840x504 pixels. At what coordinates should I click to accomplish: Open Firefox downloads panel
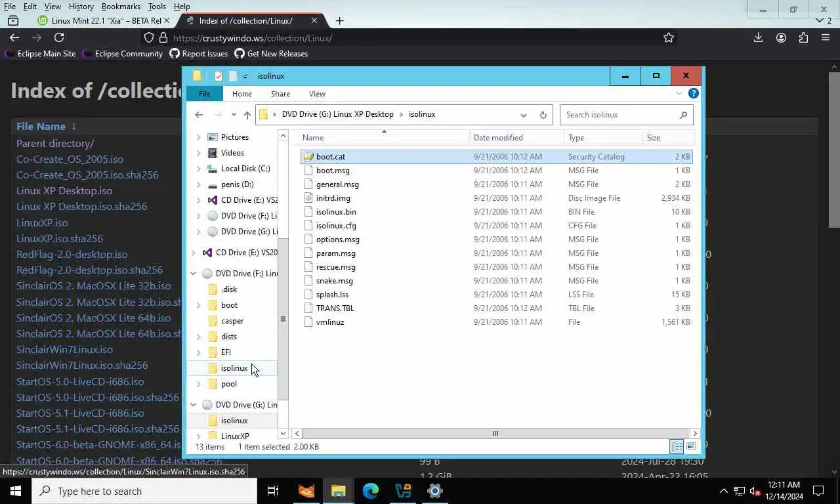(758, 38)
